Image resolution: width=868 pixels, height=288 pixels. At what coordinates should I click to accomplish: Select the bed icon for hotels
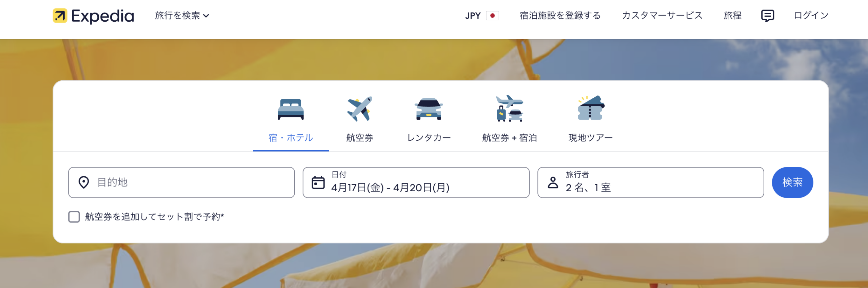[291, 109]
